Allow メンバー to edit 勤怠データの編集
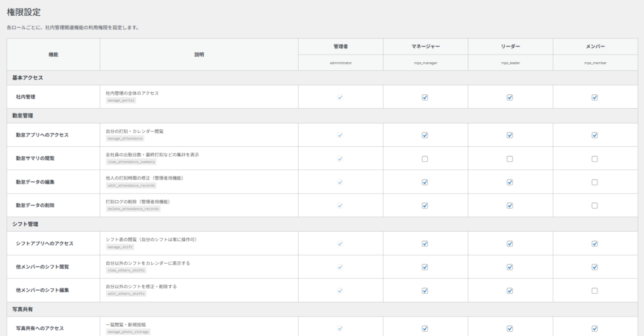Screen dimensions: 644x336 click(x=594, y=182)
